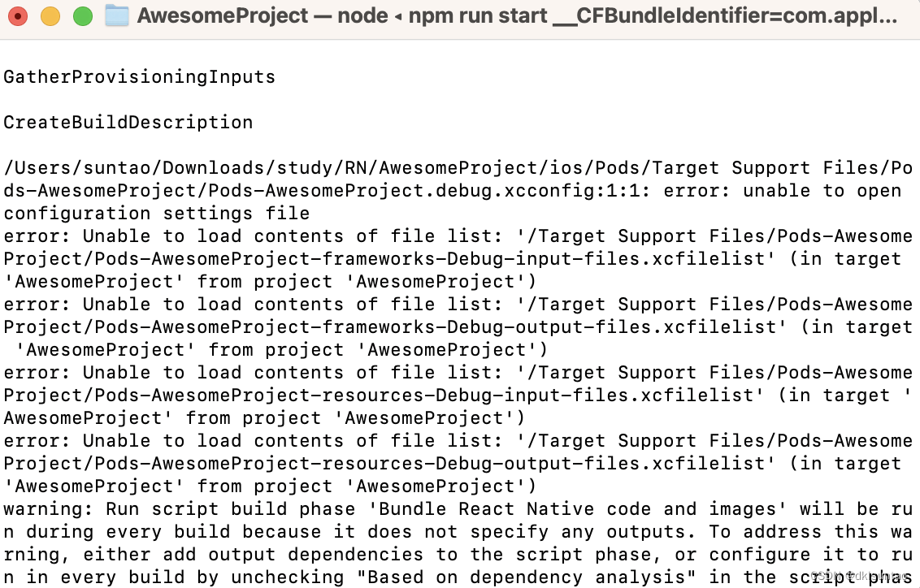The height and width of the screenshot is (588, 920).
Task: Click the red close traffic light
Action: [x=18, y=15]
